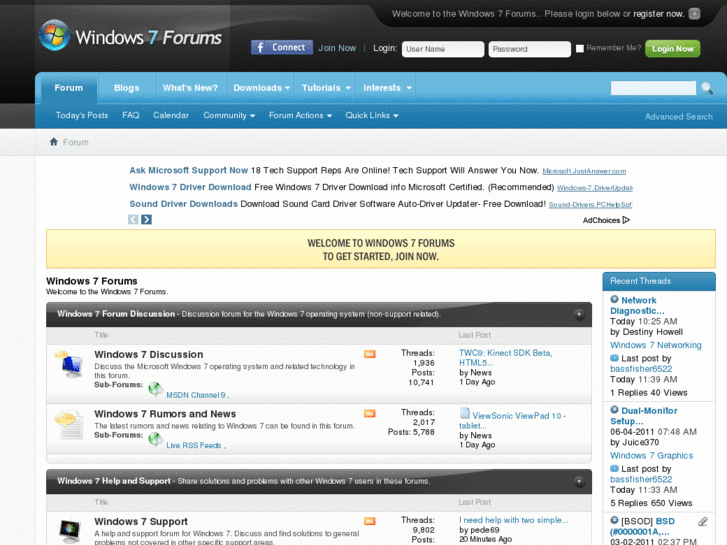Click the home icon in breadcrumb
This screenshot has height=545, width=727.
pyautogui.click(x=54, y=142)
